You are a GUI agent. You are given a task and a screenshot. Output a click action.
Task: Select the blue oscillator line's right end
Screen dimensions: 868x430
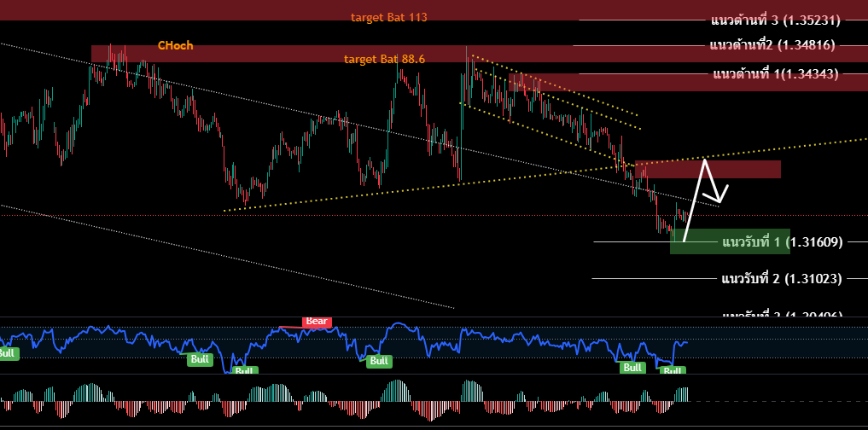coord(685,342)
